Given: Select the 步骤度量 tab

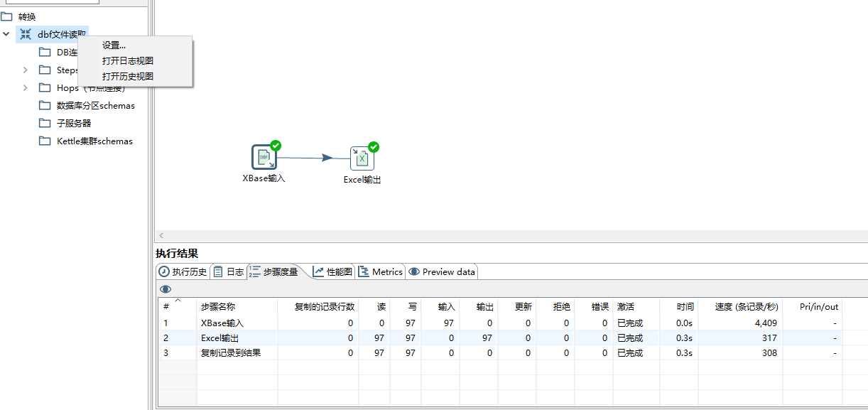Looking at the screenshot, I should (273, 271).
